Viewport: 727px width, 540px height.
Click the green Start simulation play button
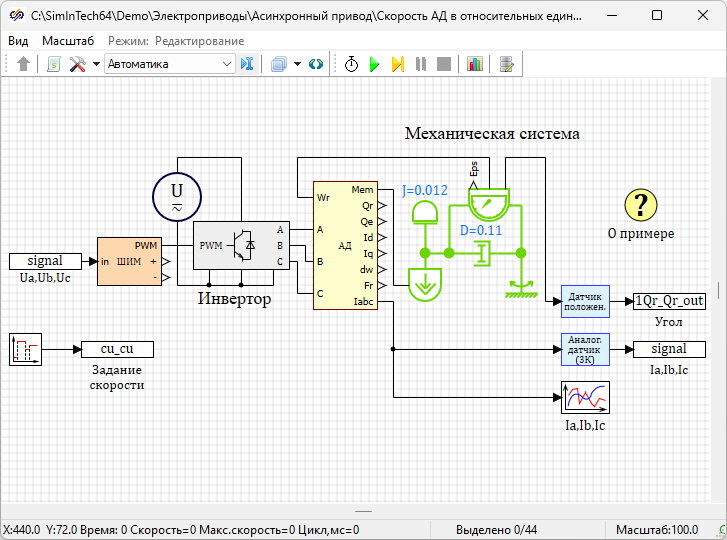tap(374, 64)
